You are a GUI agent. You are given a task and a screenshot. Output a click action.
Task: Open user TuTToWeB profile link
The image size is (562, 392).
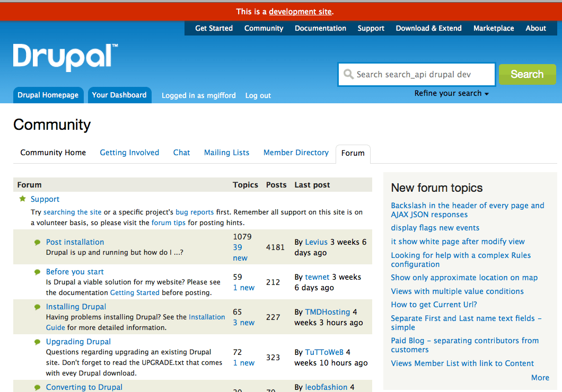[x=324, y=352]
